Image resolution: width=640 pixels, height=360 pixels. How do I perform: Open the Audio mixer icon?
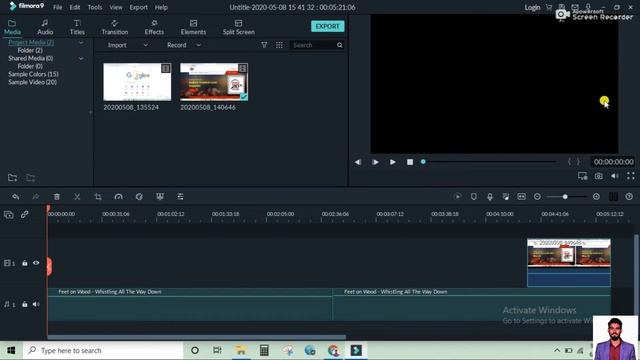[x=506, y=197]
